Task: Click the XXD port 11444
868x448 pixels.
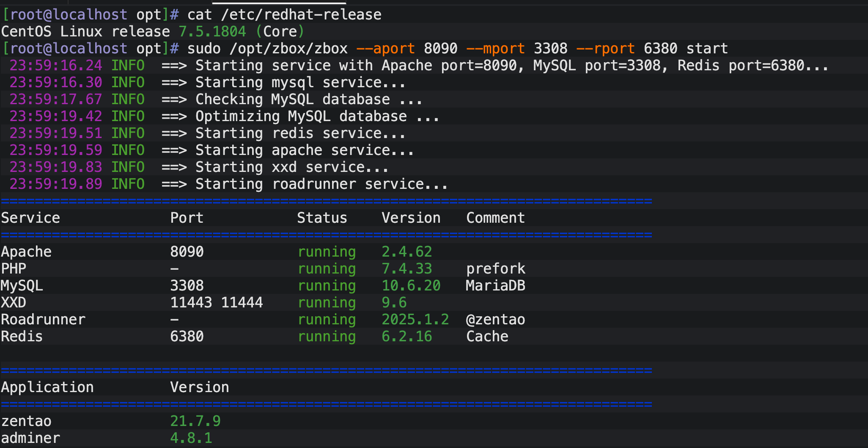Action: tap(242, 303)
